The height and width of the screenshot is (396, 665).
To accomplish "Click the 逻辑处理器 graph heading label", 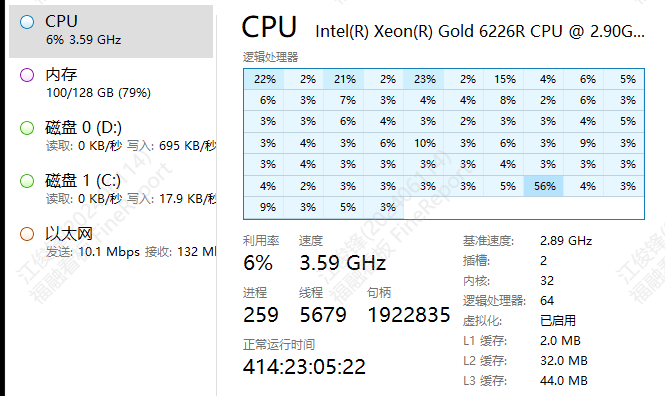I will [x=270, y=57].
